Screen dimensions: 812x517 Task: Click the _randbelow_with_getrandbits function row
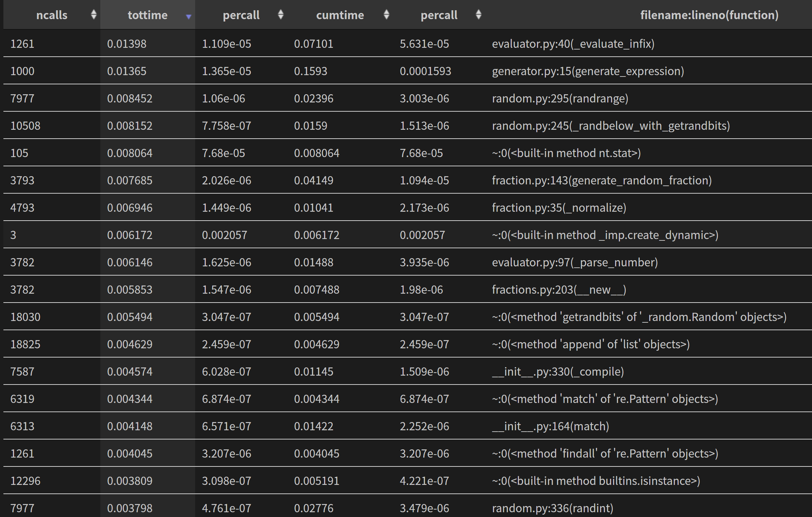pos(610,126)
